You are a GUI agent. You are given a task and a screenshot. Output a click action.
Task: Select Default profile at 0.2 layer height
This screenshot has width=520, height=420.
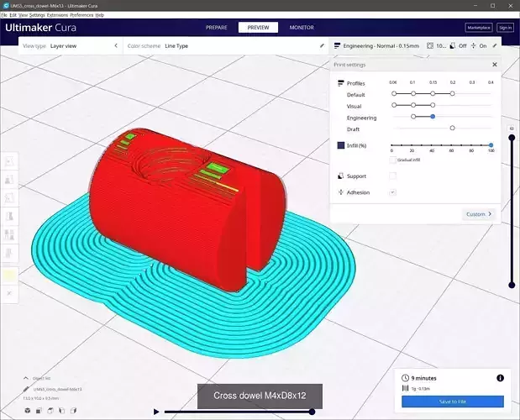[452, 93]
